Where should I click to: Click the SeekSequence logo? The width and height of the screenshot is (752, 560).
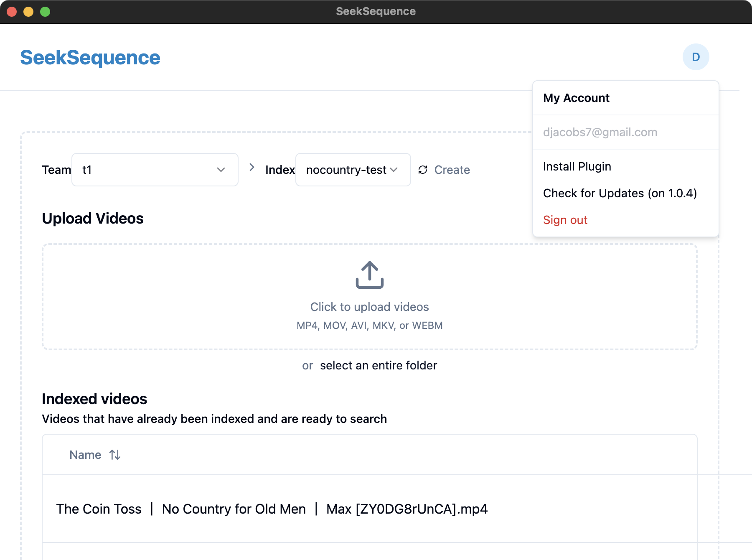90,57
